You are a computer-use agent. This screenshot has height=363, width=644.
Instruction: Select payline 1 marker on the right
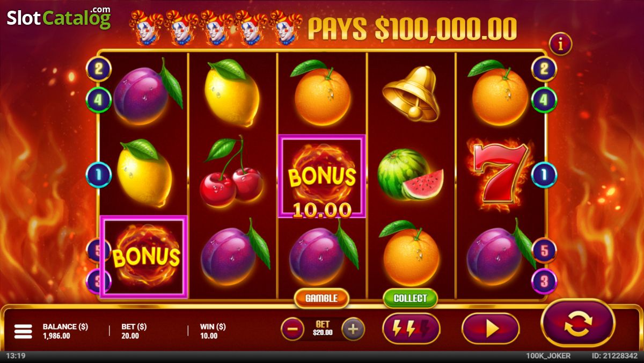click(544, 175)
